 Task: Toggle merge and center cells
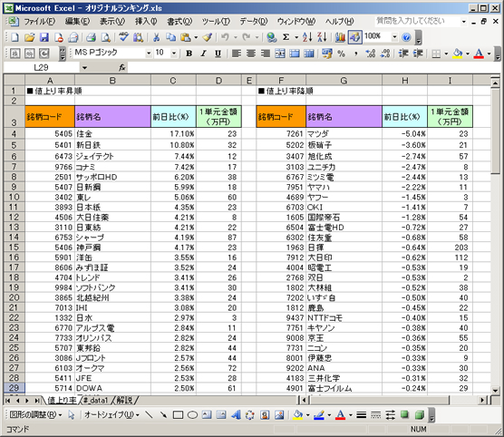pos(279,53)
